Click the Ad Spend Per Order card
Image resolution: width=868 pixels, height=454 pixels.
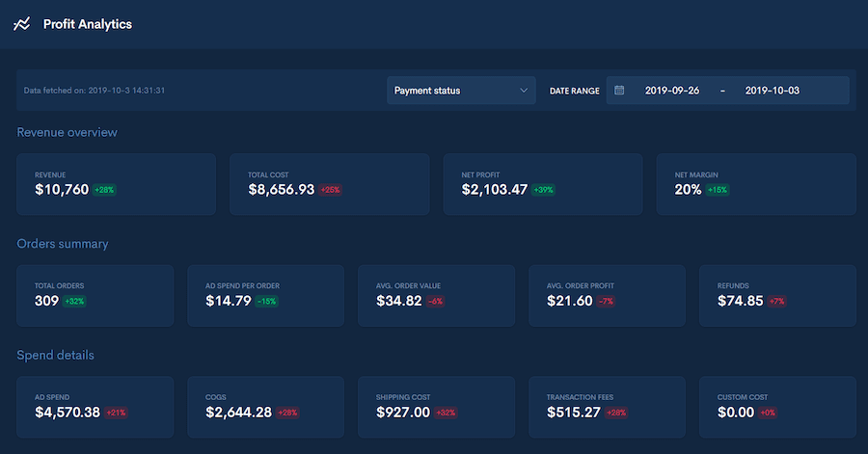click(265, 295)
